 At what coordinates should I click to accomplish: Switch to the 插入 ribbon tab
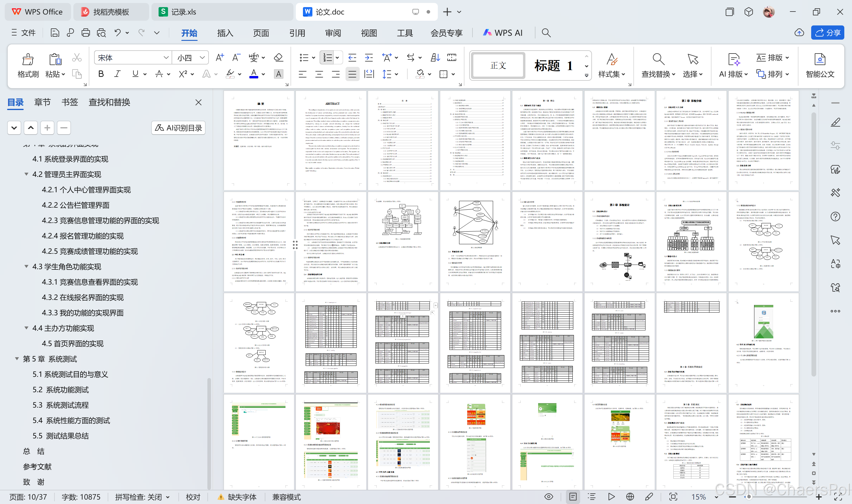225,33
